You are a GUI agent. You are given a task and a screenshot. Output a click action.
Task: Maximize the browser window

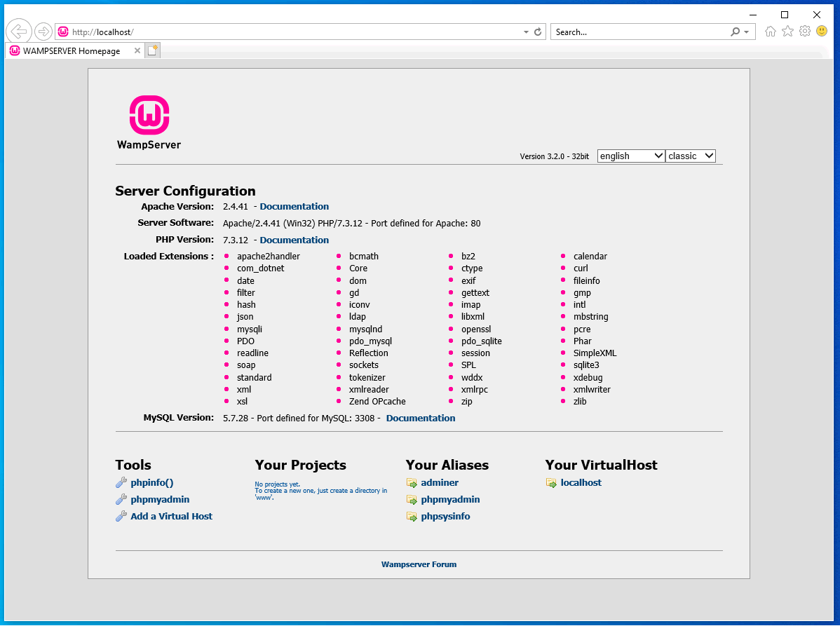(785, 15)
